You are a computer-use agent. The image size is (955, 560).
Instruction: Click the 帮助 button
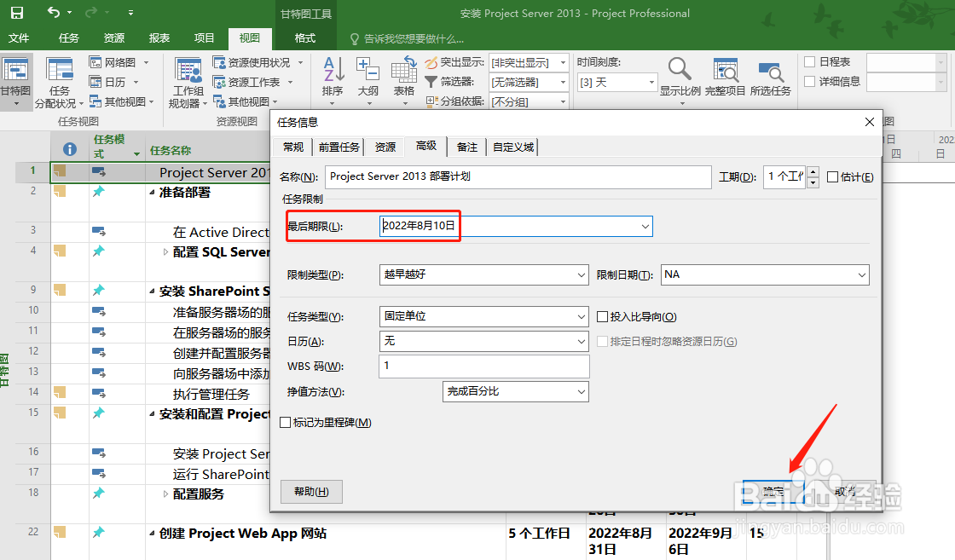[311, 491]
